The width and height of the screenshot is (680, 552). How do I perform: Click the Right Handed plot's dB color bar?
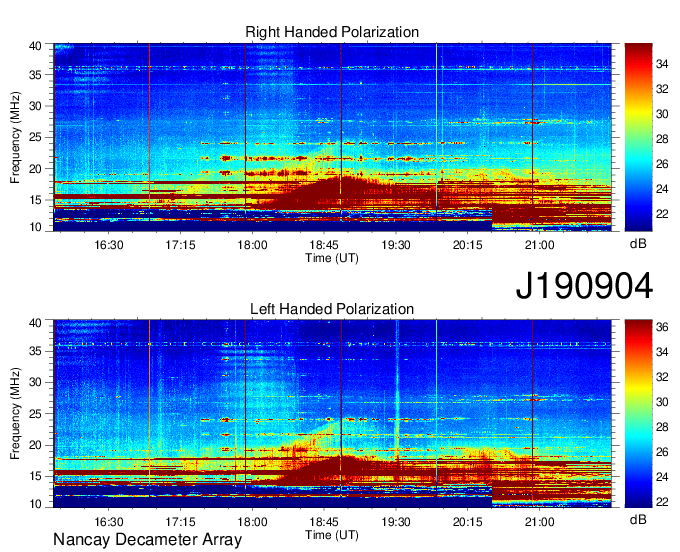click(638, 137)
